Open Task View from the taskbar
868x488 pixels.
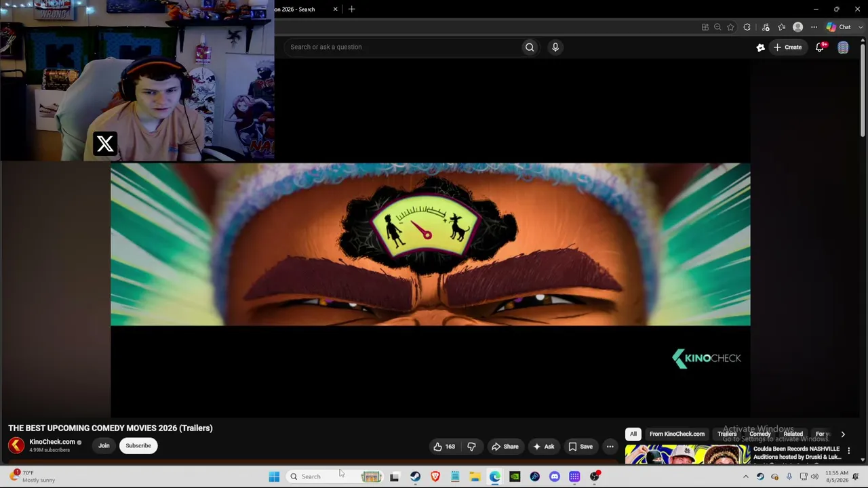[x=394, y=476]
